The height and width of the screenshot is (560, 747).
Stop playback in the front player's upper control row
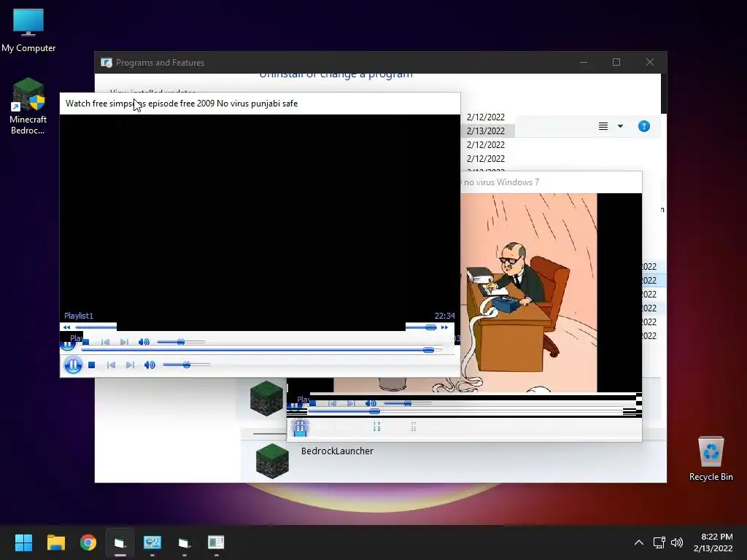click(x=86, y=342)
